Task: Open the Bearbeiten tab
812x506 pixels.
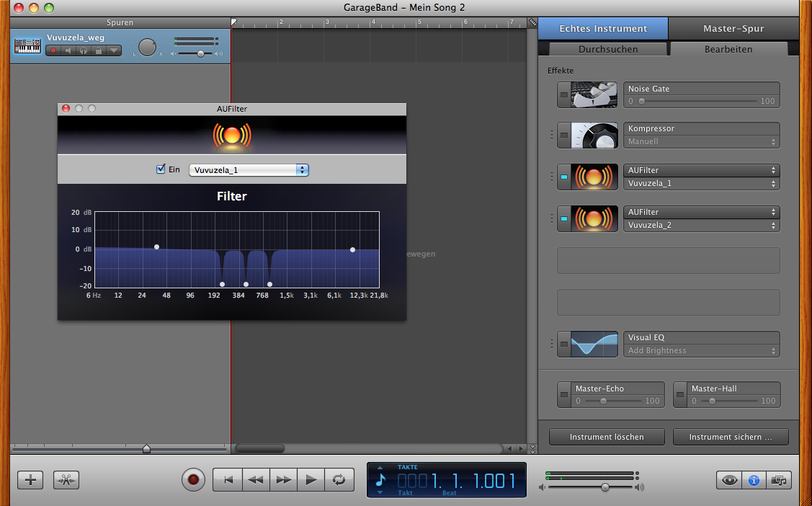Action: click(728, 49)
